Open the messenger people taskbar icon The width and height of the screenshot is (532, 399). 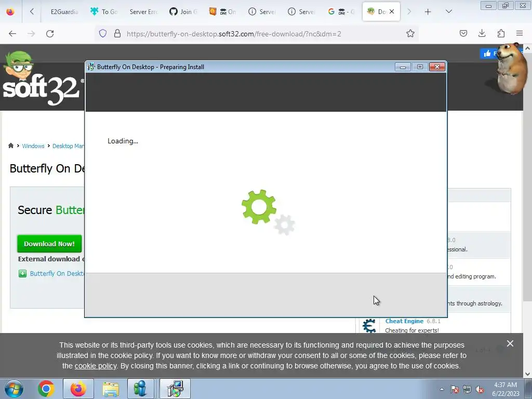[x=140, y=389]
